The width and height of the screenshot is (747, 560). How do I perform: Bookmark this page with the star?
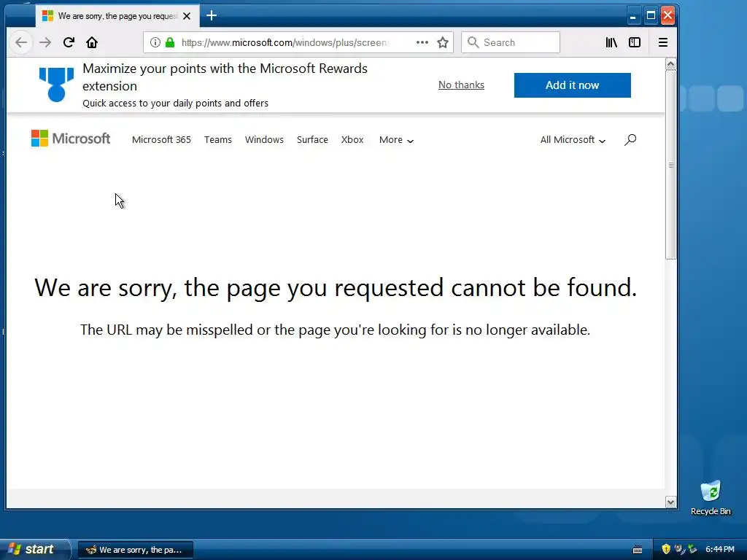click(443, 42)
